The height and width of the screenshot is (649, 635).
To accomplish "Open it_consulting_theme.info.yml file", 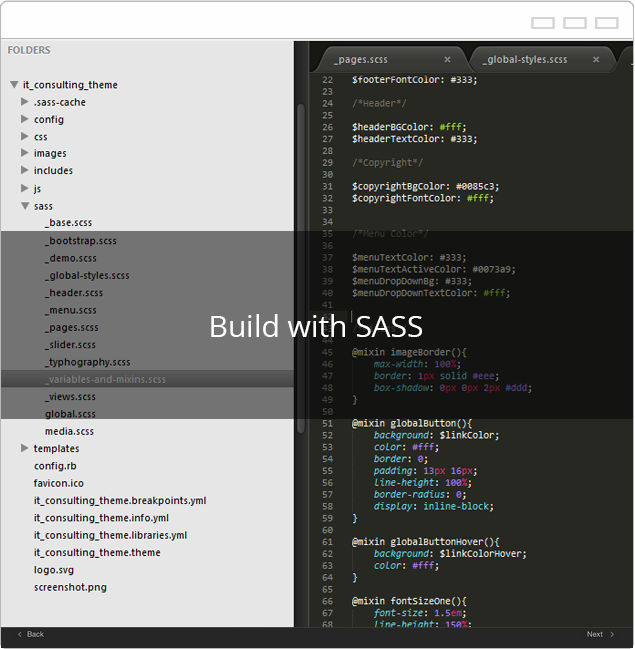I will click(x=101, y=518).
